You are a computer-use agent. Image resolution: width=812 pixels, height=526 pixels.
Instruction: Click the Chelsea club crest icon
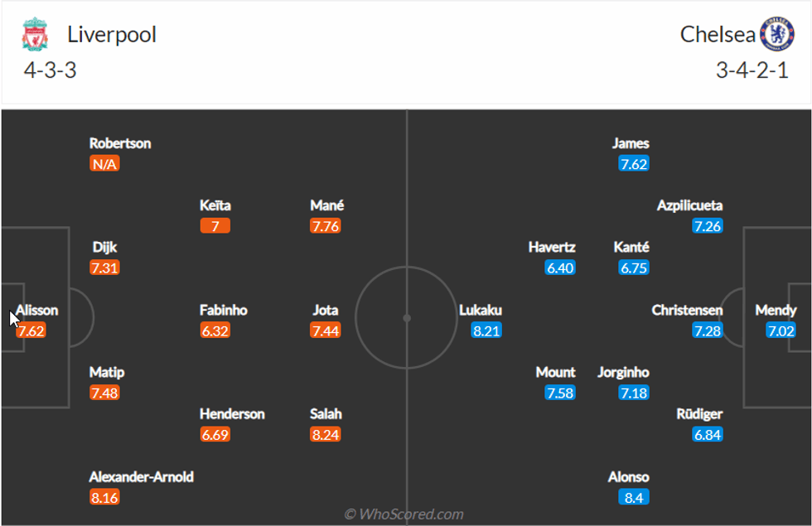pos(776,34)
